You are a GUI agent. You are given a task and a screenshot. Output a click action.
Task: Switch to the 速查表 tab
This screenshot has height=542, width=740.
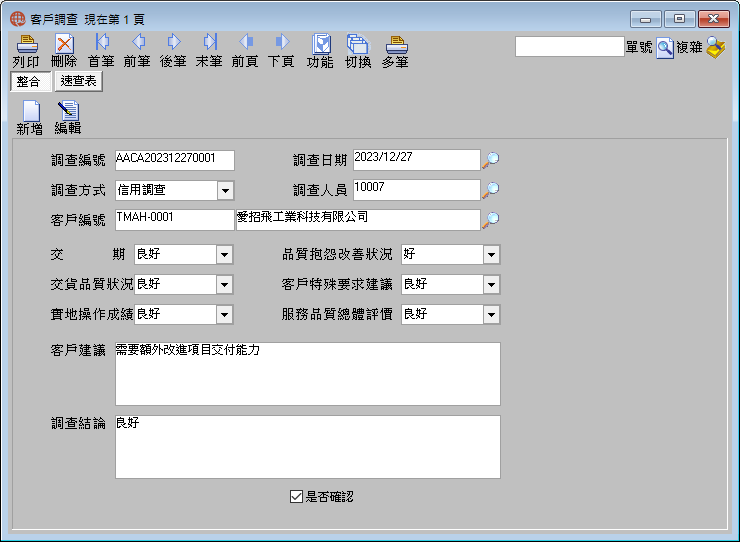(78, 81)
